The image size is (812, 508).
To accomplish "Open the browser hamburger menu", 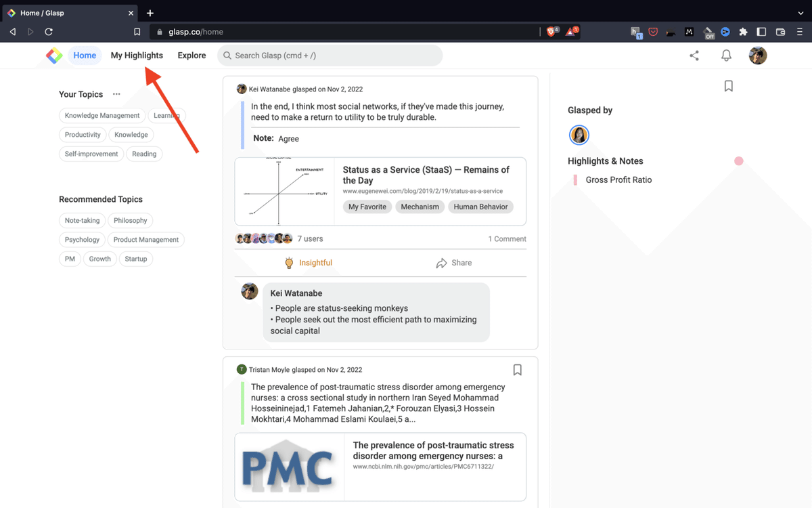I will pyautogui.click(x=799, y=32).
